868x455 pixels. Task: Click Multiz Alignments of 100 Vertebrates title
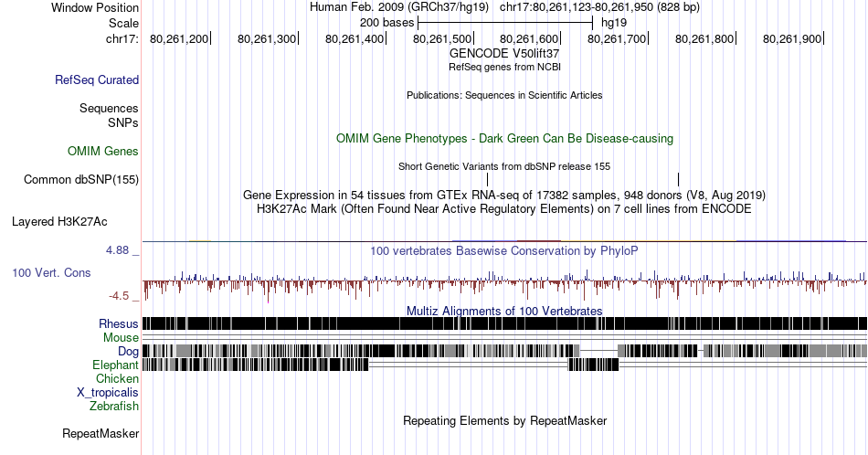coord(504,311)
